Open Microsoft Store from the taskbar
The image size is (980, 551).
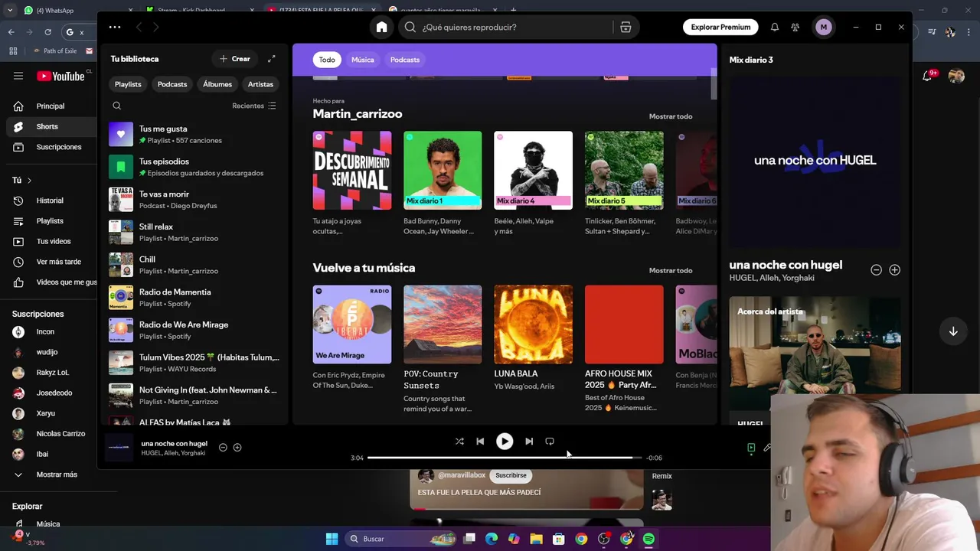click(559, 539)
